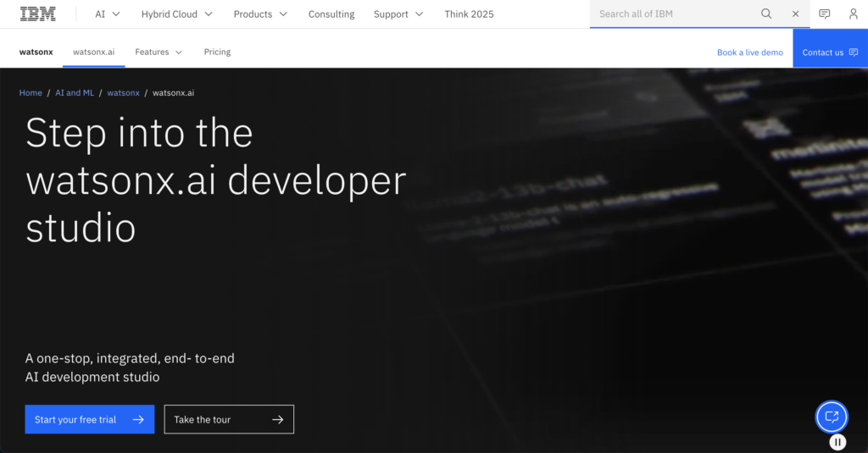This screenshot has height=453, width=868.
Task: Open the chat icon in top bar
Action: coord(824,14)
